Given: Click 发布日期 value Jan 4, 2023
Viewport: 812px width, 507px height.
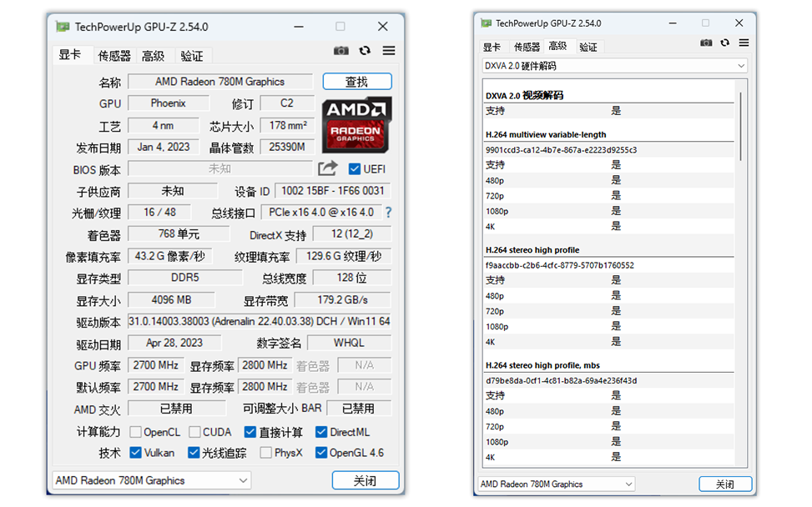Looking at the screenshot, I should pos(164,147).
